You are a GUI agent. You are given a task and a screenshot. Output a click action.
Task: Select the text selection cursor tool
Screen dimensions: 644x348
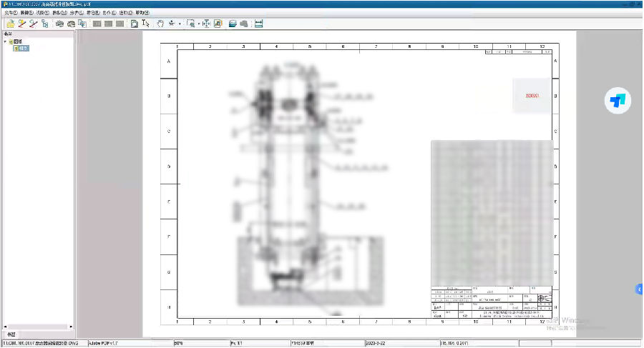click(145, 24)
